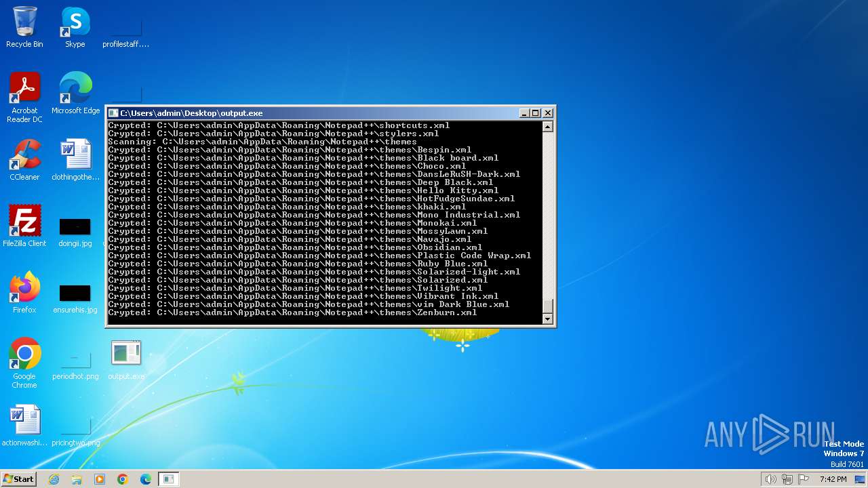Open the Skype desktop shortcut
The width and height of the screenshot is (868, 488).
point(75,27)
